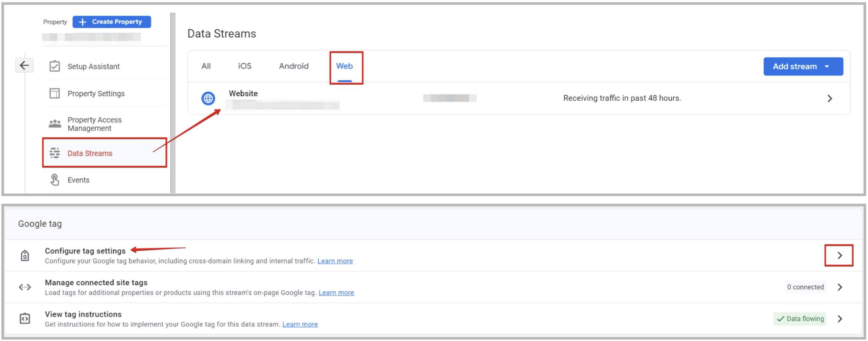Click the Data Streams page heading
Screen dimensions: 868x341
222,34
